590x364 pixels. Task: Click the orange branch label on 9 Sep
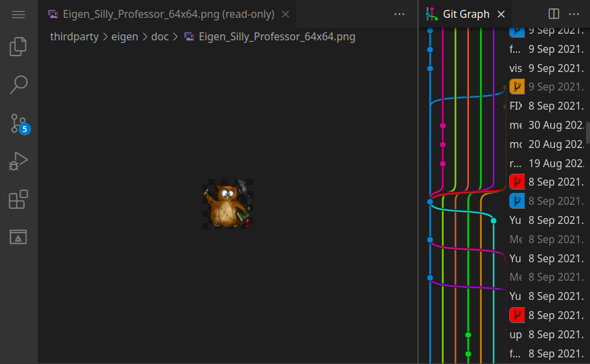coord(517,87)
